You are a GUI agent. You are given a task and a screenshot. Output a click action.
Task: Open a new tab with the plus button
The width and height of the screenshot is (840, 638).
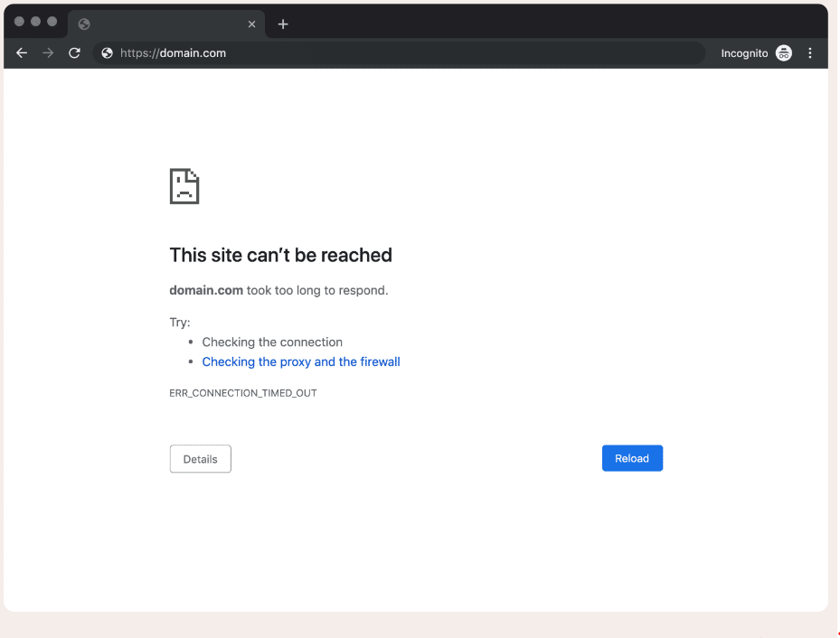tap(283, 24)
